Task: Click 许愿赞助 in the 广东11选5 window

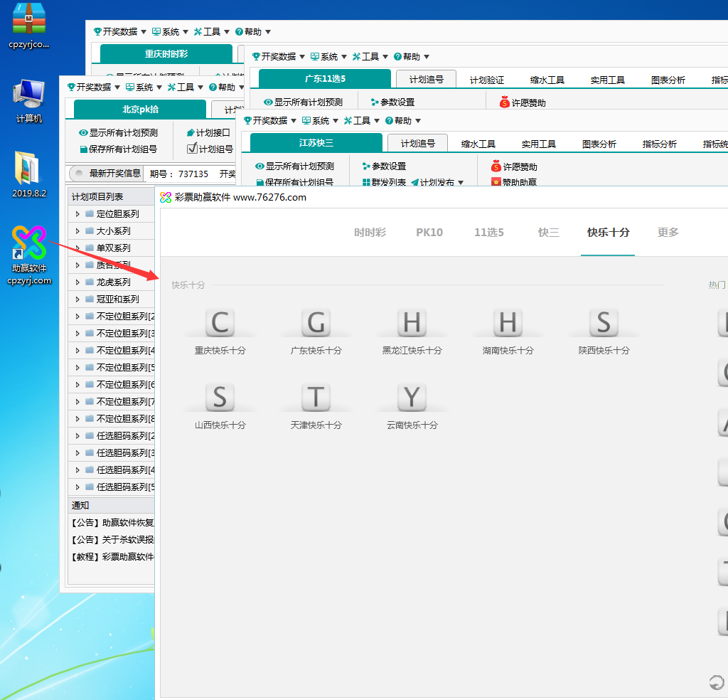Action: tap(523, 102)
